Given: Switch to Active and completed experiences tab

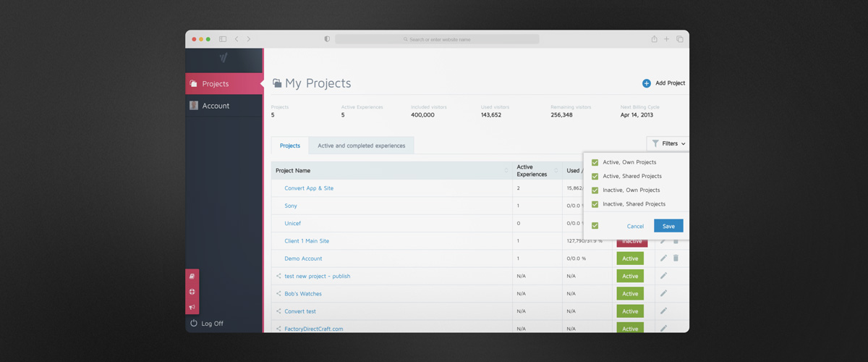Looking at the screenshot, I should coord(361,146).
